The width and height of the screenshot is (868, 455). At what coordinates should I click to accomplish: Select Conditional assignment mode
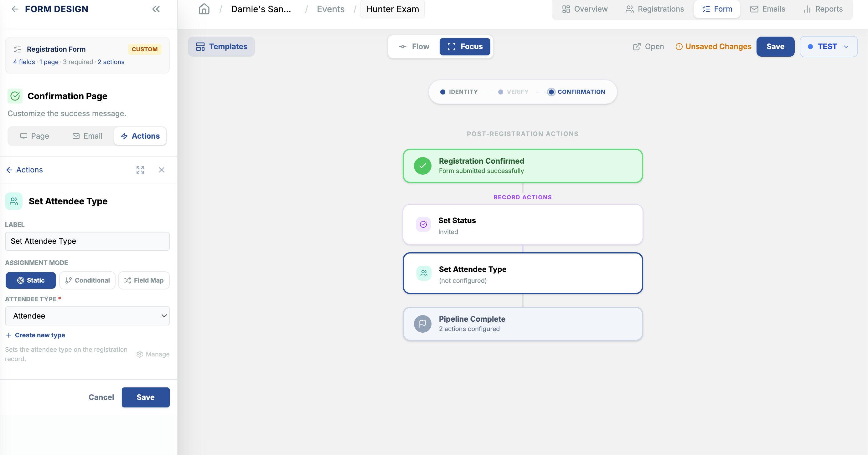(x=87, y=280)
